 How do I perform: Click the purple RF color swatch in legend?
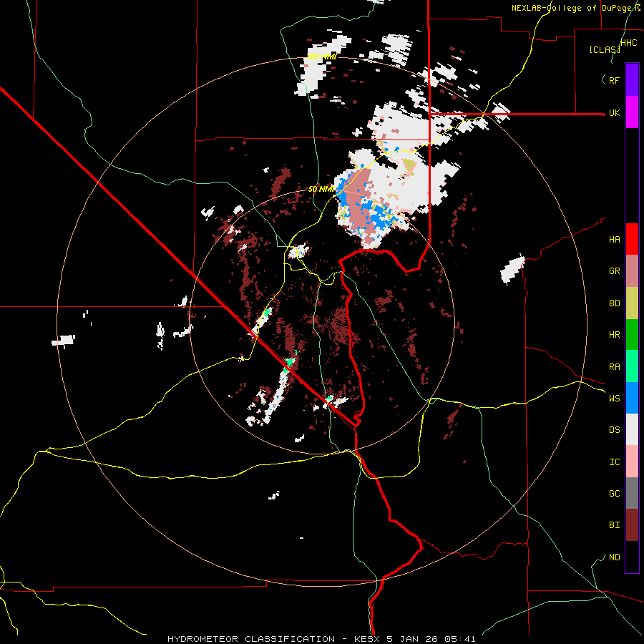(632, 80)
